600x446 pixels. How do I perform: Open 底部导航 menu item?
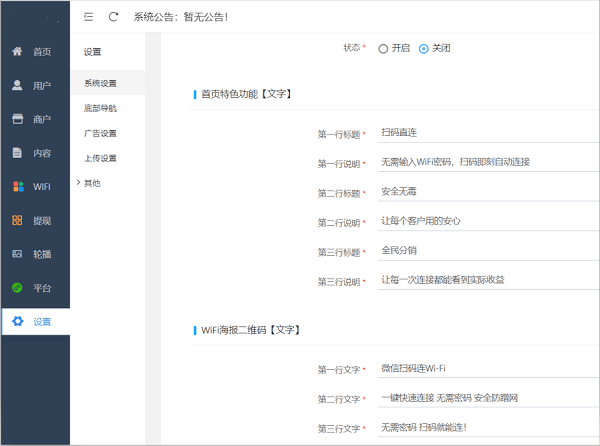[101, 108]
